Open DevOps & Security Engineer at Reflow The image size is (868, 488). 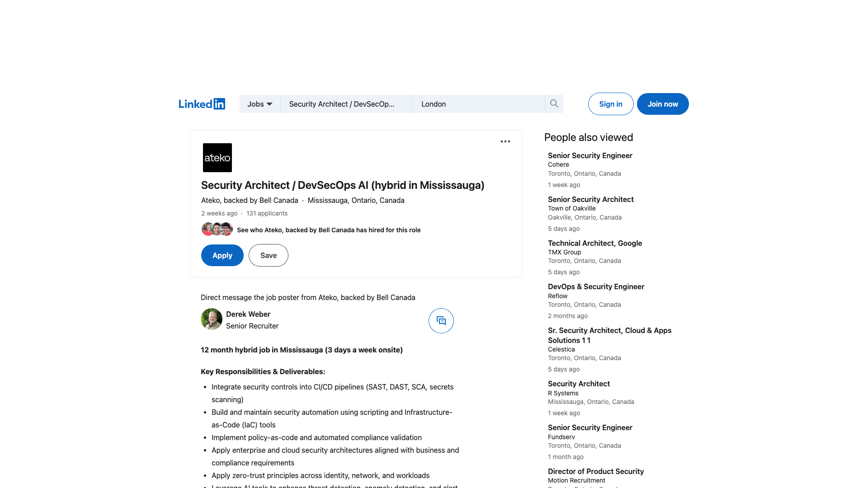(x=596, y=286)
